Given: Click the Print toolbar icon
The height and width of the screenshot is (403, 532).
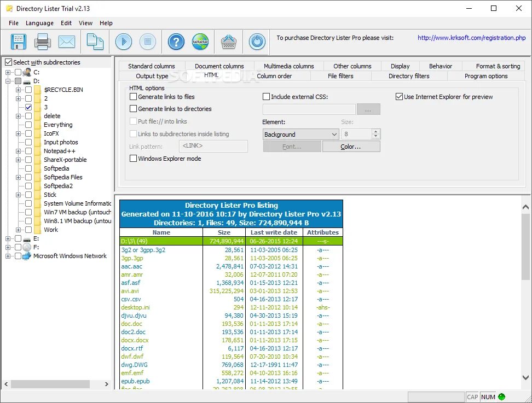Looking at the screenshot, I should pyautogui.click(x=43, y=42).
